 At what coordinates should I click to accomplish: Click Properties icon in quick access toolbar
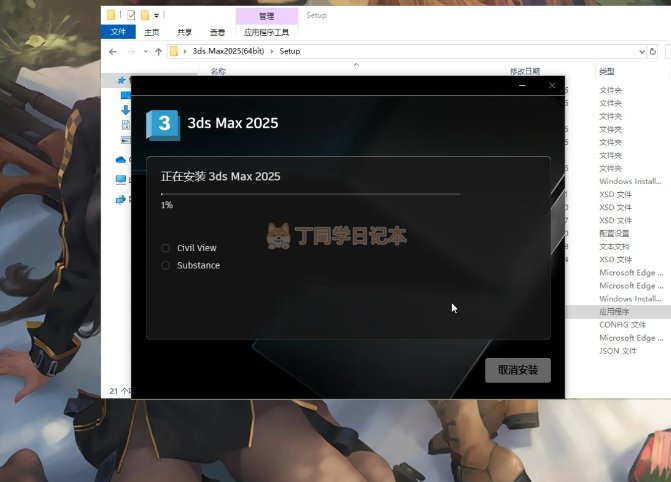(131, 15)
